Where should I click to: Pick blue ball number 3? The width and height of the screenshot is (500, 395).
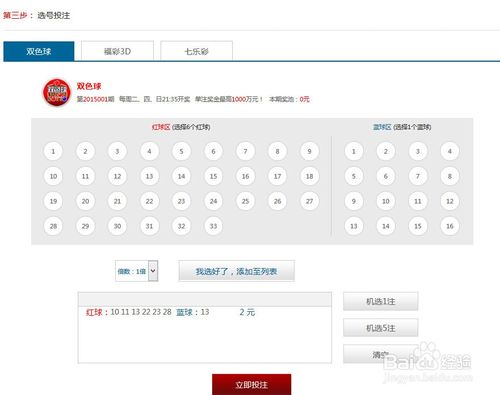tap(418, 151)
